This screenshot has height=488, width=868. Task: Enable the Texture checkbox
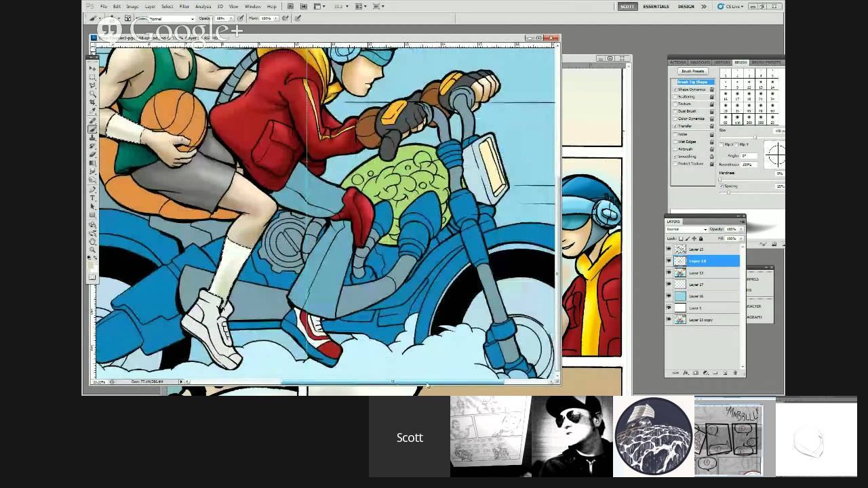pos(675,104)
